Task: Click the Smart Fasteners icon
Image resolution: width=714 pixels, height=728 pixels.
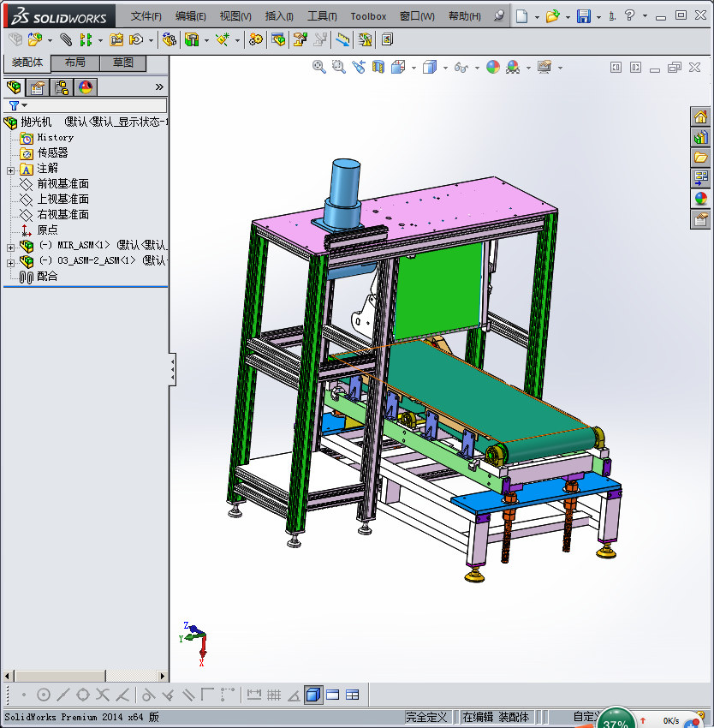Action: coord(116,39)
